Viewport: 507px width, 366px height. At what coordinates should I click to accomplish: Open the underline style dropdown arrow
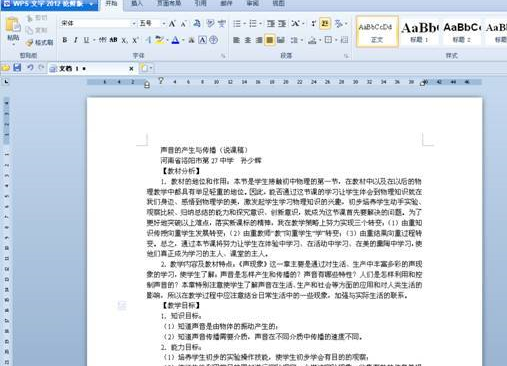[x=94, y=40]
